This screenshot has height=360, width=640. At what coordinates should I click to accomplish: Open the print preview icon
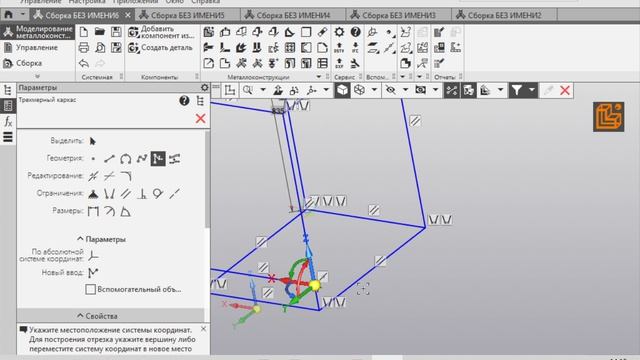pyautogui.click(x=100, y=48)
